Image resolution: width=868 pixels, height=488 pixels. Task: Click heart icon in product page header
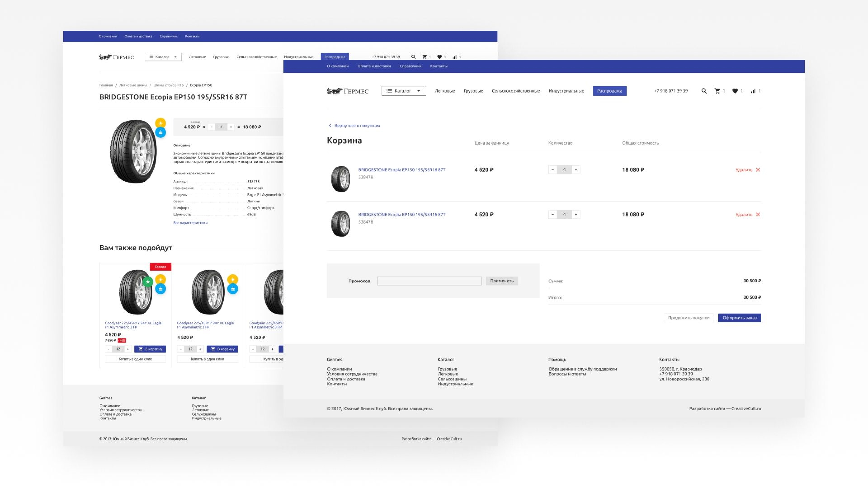[x=439, y=57]
